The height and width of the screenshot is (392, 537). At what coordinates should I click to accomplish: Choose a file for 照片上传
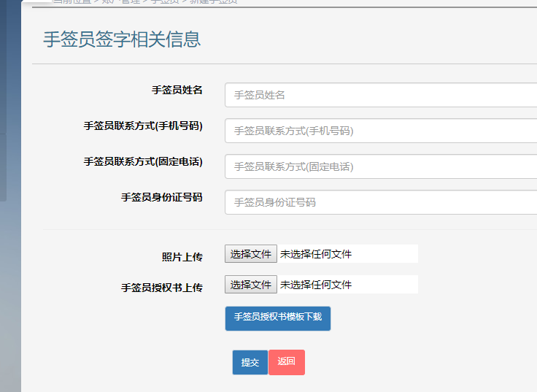[x=251, y=254]
